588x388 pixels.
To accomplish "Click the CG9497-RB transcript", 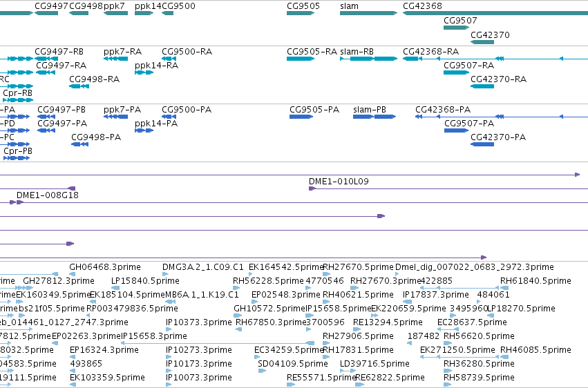I will pyautogui.click(x=46, y=59).
